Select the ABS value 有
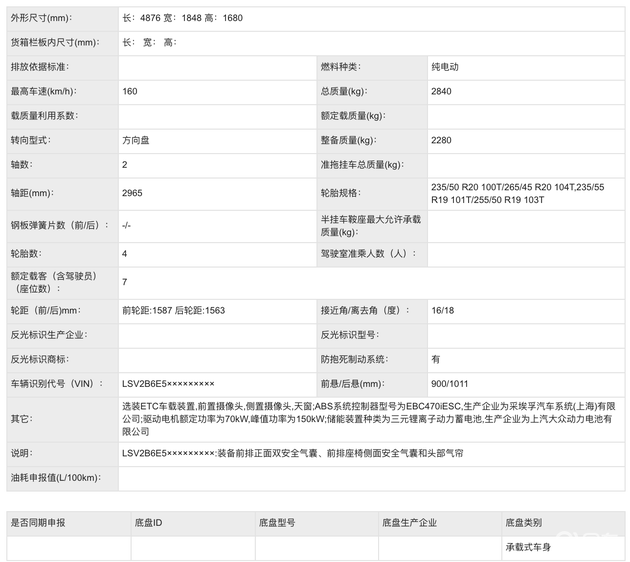Screen dimensions: 630x562 [436, 360]
